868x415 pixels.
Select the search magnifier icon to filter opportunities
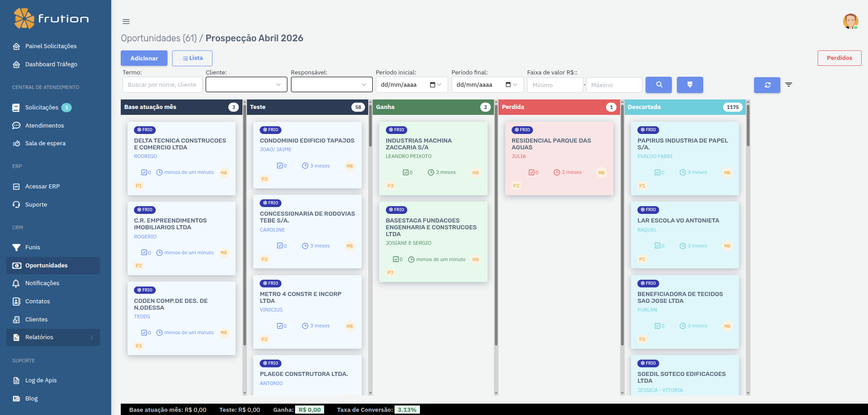658,85
